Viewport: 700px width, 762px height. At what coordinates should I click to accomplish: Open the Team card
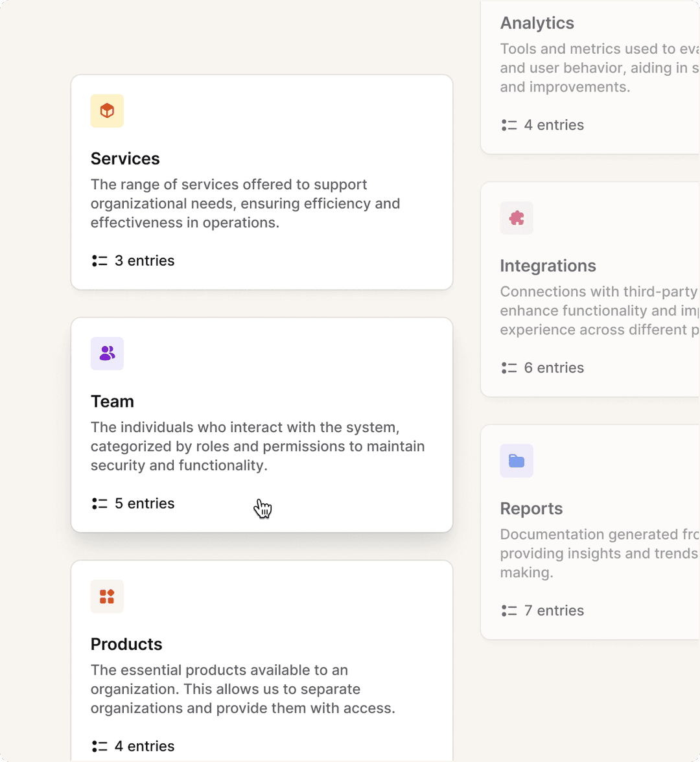[262, 424]
